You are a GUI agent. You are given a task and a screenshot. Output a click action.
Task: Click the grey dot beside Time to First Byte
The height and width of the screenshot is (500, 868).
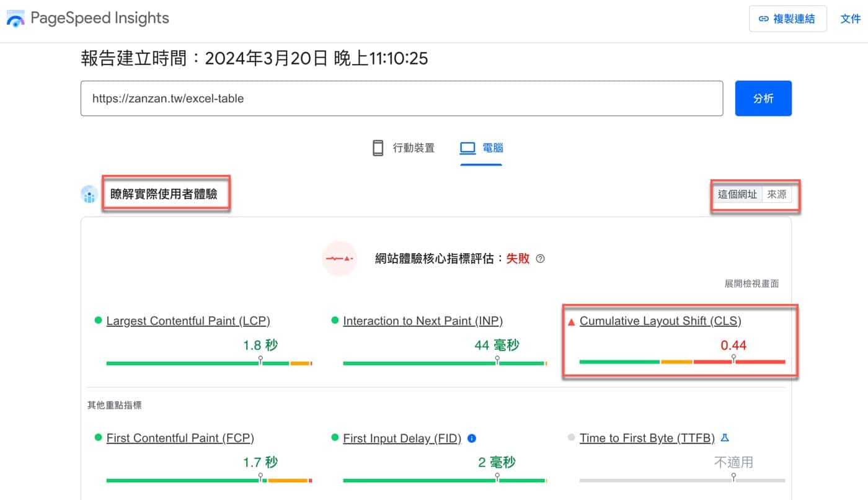pyautogui.click(x=571, y=437)
